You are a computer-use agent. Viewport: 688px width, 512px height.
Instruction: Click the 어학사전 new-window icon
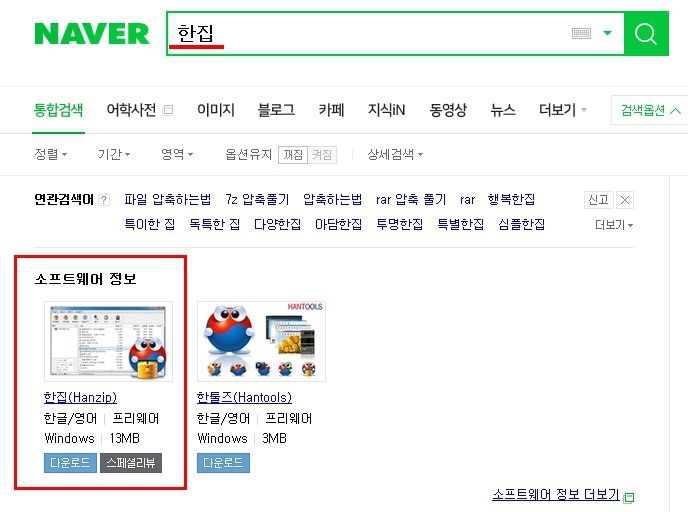168,110
